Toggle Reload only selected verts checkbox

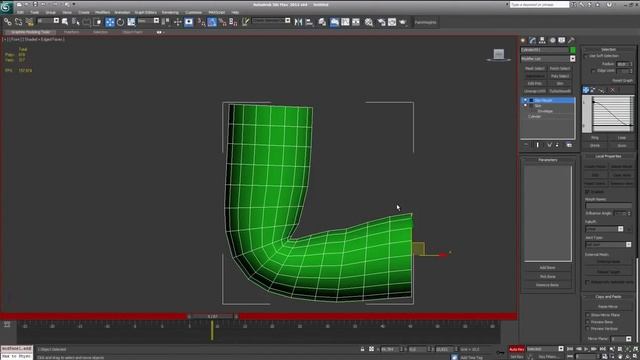587,282
